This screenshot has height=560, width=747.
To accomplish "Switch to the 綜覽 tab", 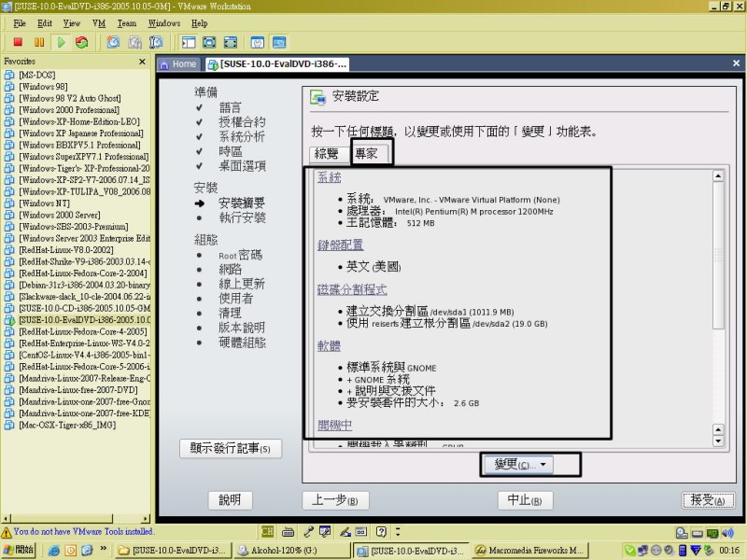I will (326, 154).
